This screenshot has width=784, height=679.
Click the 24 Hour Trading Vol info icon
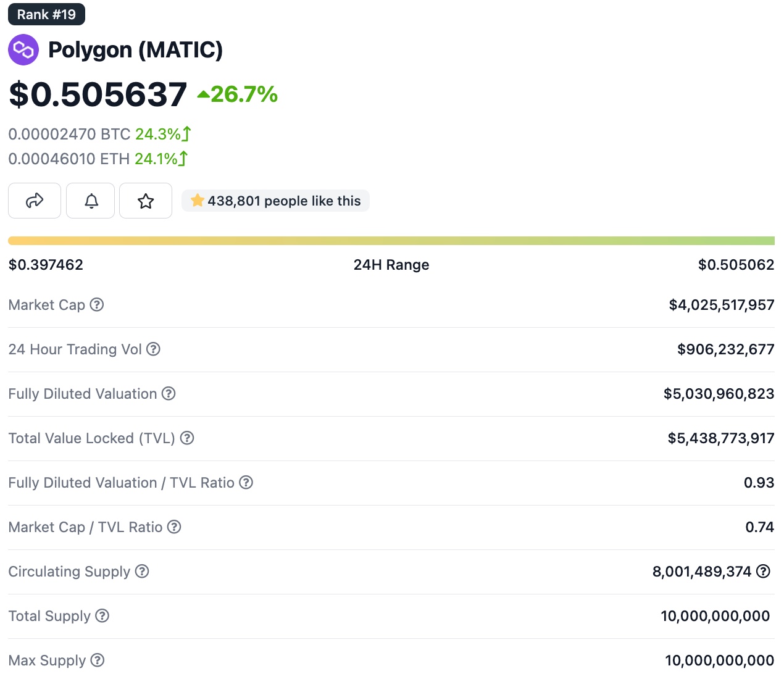(x=153, y=349)
